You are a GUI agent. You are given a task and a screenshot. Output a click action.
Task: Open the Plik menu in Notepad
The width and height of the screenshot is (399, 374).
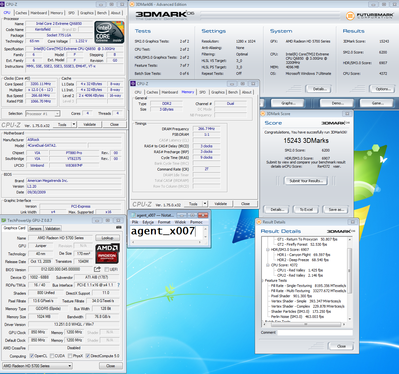click(x=135, y=222)
